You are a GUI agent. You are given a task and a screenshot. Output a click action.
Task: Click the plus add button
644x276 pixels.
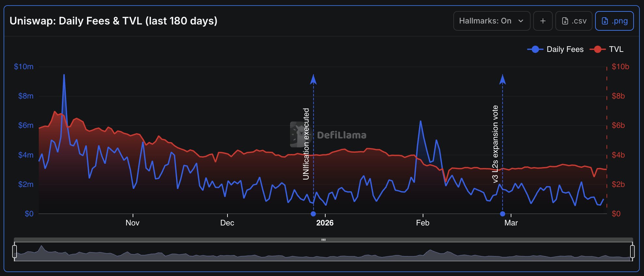(543, 21)
